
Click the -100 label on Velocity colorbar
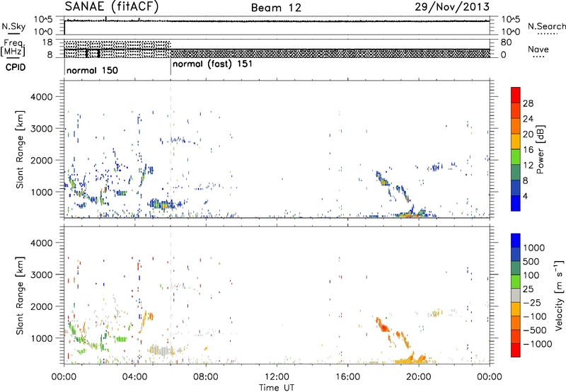tap(535, 316)
